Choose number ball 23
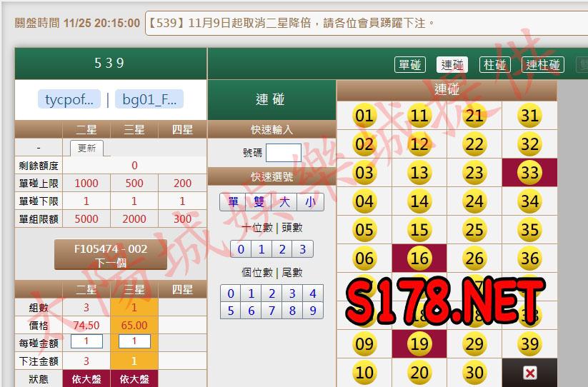The image size is (588, 387). coord(474,172)
